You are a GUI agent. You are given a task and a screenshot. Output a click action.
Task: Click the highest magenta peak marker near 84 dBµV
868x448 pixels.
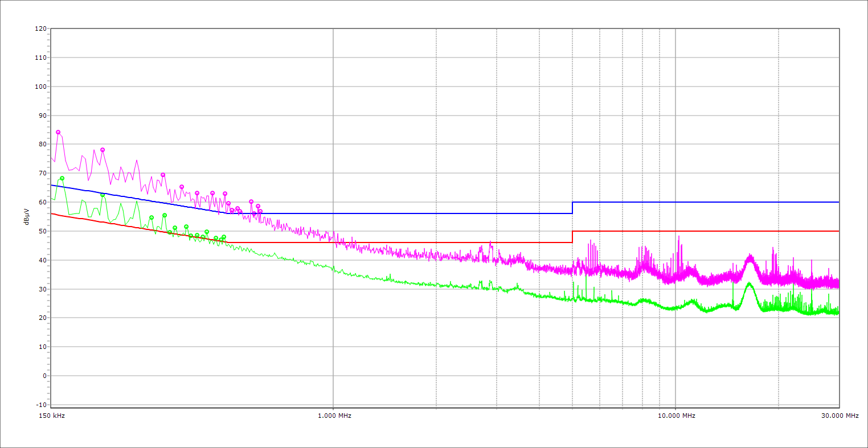point(58,132)
